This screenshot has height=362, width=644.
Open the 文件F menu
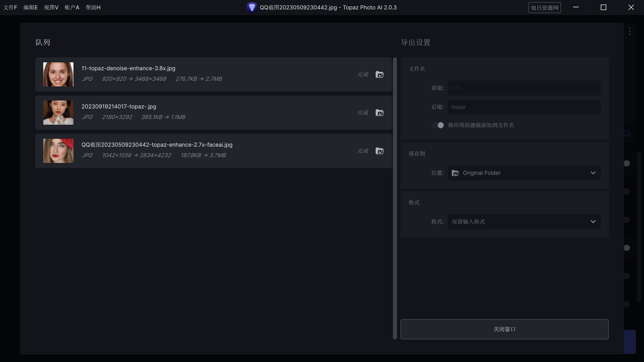10,7
